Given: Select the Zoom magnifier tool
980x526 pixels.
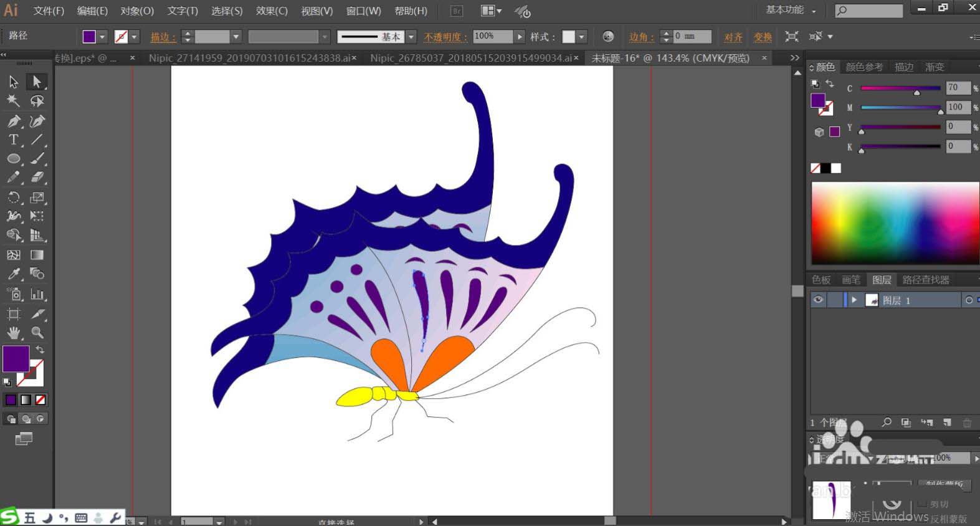Looking at the screenshot, I should click(x=37, y=333).
